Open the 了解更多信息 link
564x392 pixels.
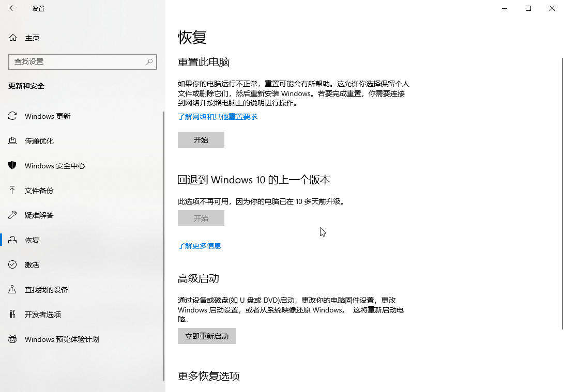pyautogui.click(x=200, y=246)
